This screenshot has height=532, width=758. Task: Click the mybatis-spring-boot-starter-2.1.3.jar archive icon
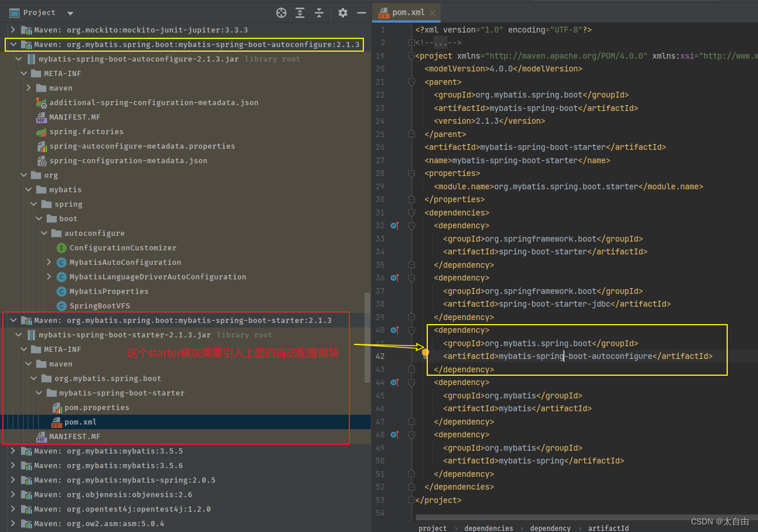pyautogui.click(x=31, y=335)
